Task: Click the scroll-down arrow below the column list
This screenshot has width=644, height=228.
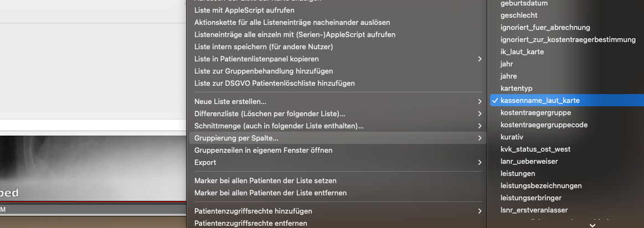Action: pos(593,225)
